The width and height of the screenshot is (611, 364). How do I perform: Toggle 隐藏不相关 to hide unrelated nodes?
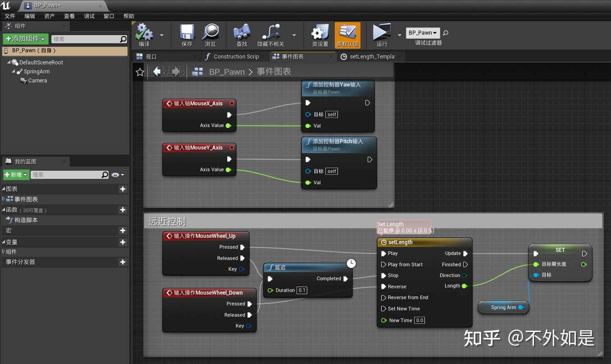coord(271,34)
